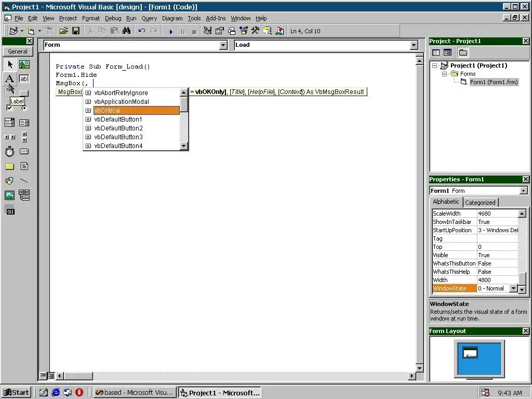Open the Add-Ins menu
Screen dimensions: 532x399
point(216,18)
